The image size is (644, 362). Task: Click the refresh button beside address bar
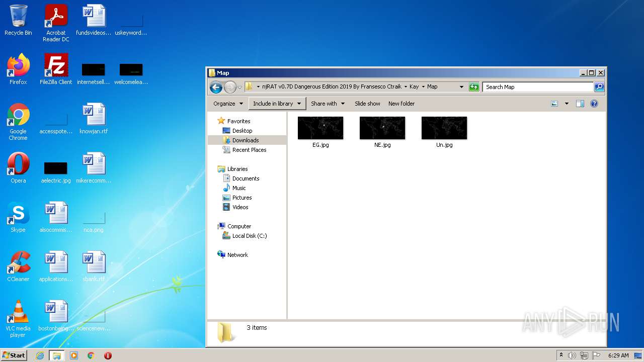(x=473, y=87)
